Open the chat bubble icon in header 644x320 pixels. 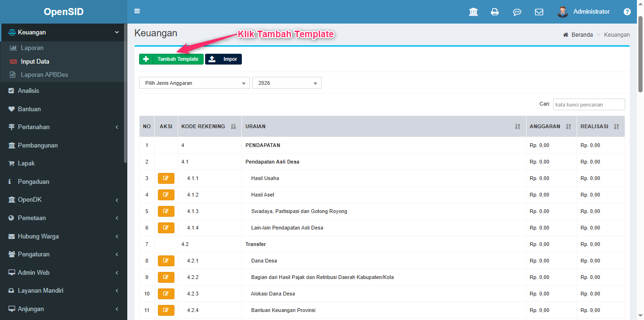pos(517,12)
